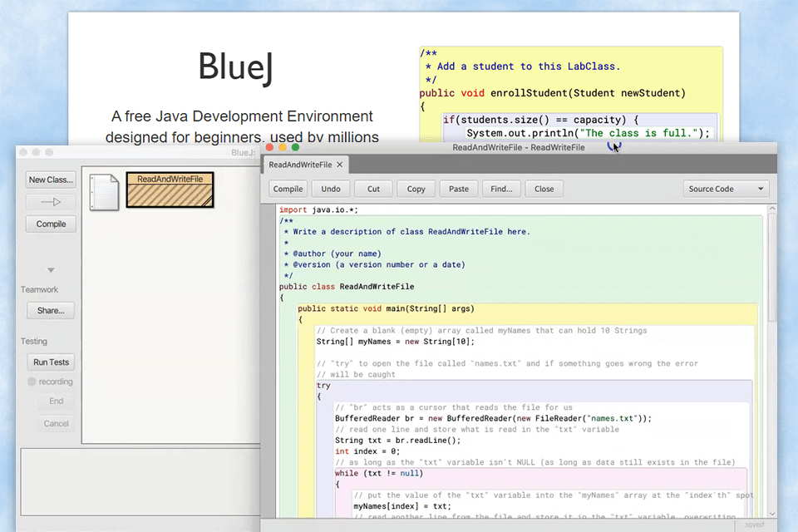The image size is (798, 532).
Task: Click the editor scrollbar down arrow
Action: tap(772, 514)
